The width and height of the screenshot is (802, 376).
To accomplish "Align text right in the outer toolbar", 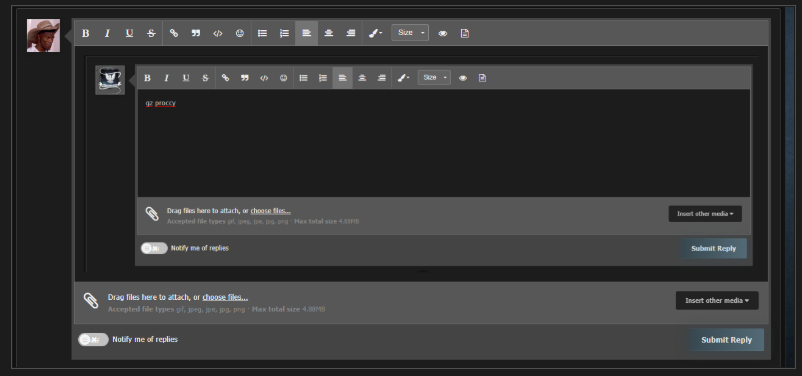I will pos(351,33).
